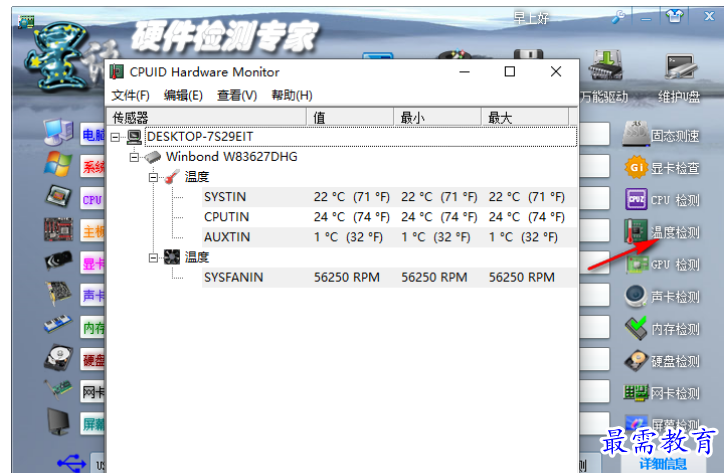Viewport: 724px width, 473px height.
Task: Collapse the Winbond W83627DHG node
Action: pyautogui.click(x=134, y=158)
